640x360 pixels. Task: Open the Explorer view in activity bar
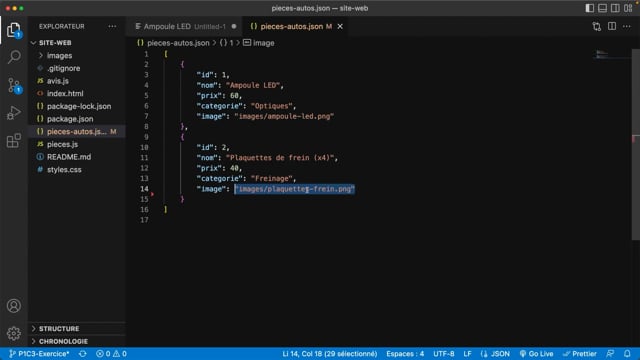13,30
